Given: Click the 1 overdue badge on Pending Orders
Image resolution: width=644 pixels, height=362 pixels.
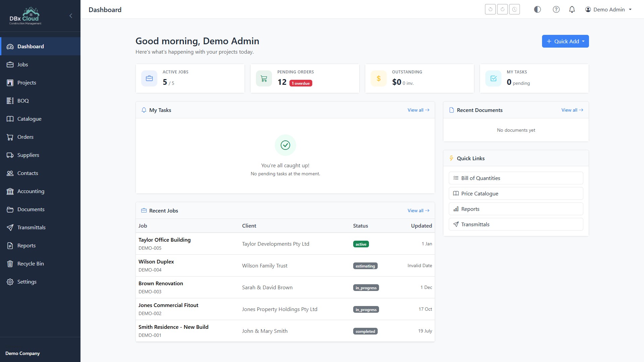Looking at the screenshot, I should pyautogui.click(x=300, y=83).
